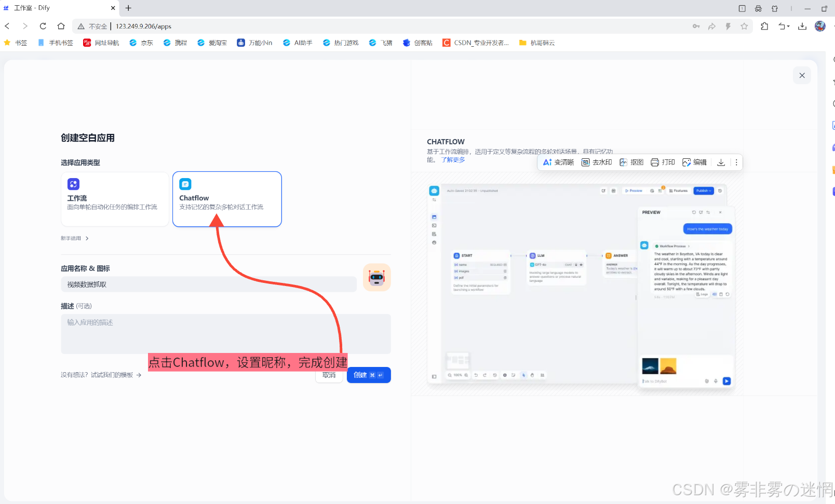Click the 取消 cancel button
Image resolution: width=835 pixels, height=504 pixels.
click(329, 375)
